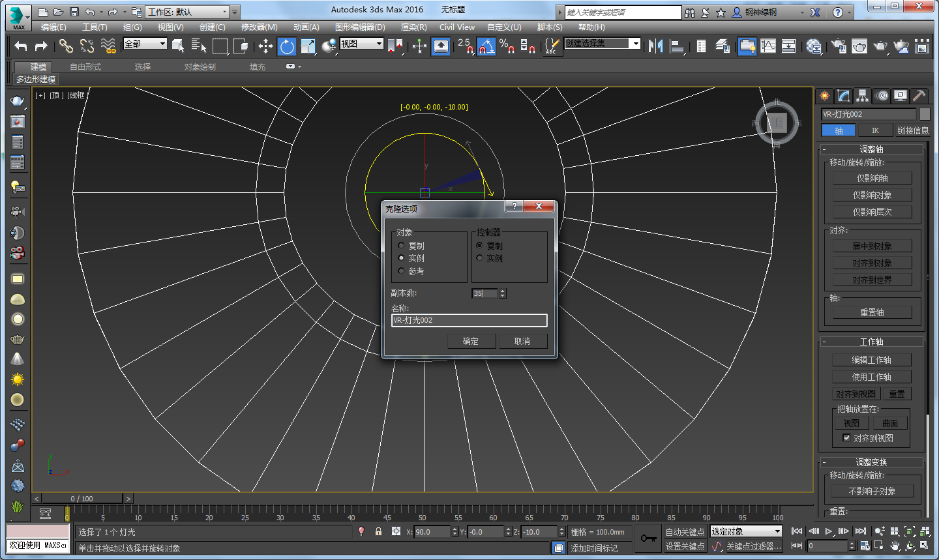Image resolution: width=939 pixels, height=560 pixels.
Task: Activate the Select and Move tool
Action: (265, 46)
